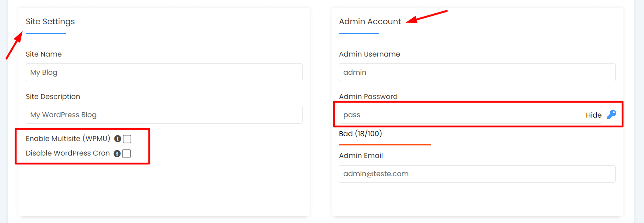Viewport: 644px width, 223px height.
Task: Click the info icon beside Disable WordPress Cron
Action: [117, 154]
